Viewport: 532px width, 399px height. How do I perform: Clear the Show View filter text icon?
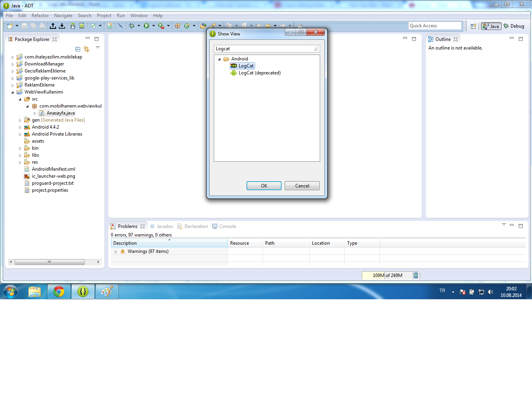316,49
